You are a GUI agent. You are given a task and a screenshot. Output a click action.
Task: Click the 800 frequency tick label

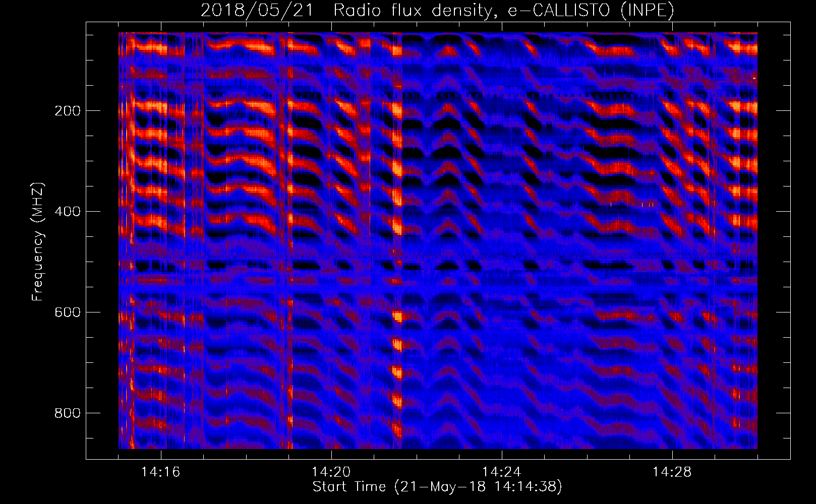(x=68, y=413)
